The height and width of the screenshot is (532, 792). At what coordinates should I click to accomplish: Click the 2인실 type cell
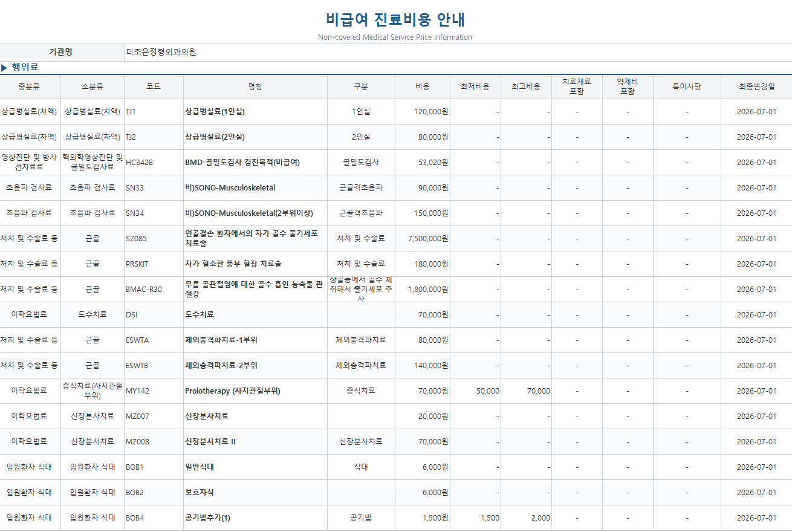[361, 137]
